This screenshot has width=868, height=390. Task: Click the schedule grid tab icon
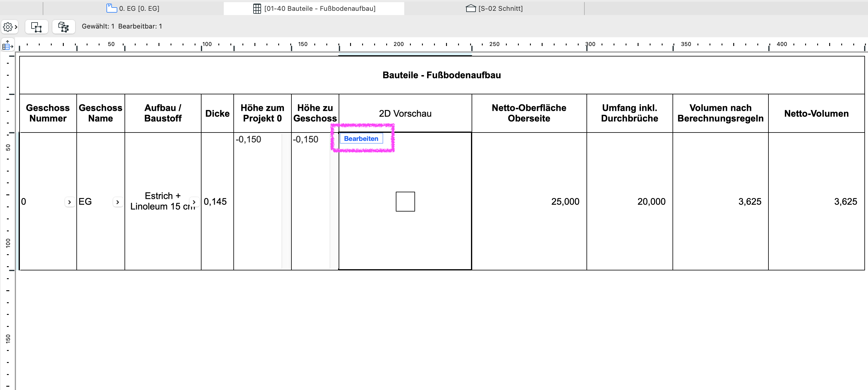tap(257, 8)
